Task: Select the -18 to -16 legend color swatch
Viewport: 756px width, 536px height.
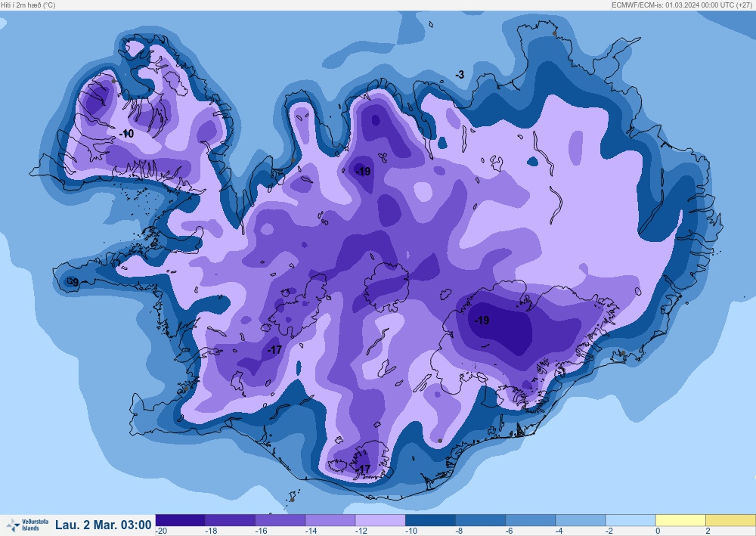Action: [x=231, y=520]
